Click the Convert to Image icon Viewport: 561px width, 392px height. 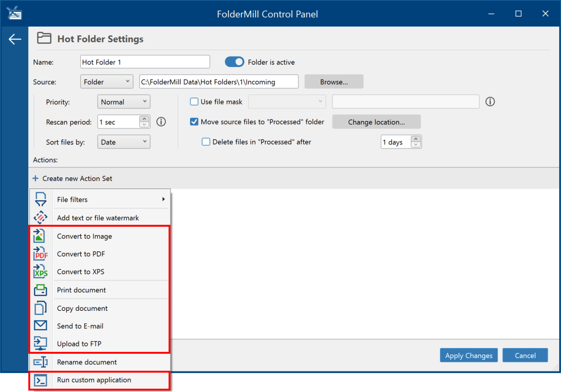click(x=40, y=236)
